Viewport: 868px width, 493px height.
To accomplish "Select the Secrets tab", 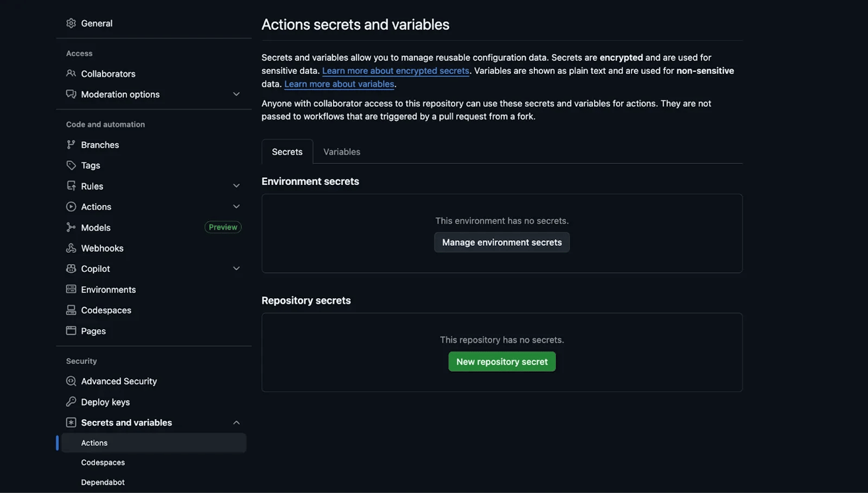I will (287, 152).
